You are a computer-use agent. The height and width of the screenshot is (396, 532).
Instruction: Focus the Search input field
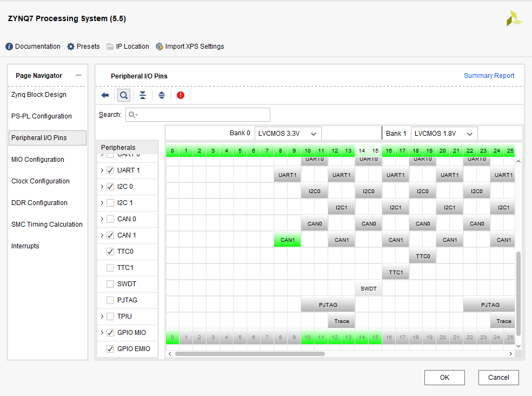pyautogui.click(x=198, y=115)
